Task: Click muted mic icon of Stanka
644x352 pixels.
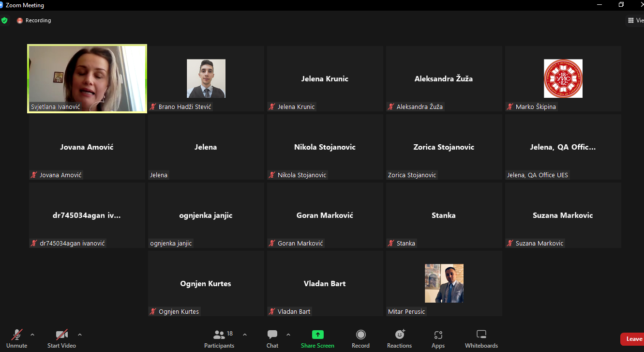Action: tap(391, 243)
